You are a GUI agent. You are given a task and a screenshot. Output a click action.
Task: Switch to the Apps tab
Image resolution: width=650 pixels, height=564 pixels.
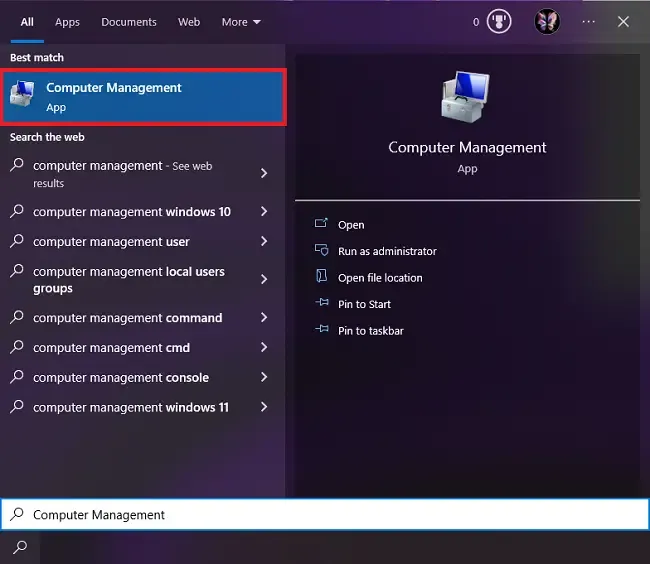(67, 22)
